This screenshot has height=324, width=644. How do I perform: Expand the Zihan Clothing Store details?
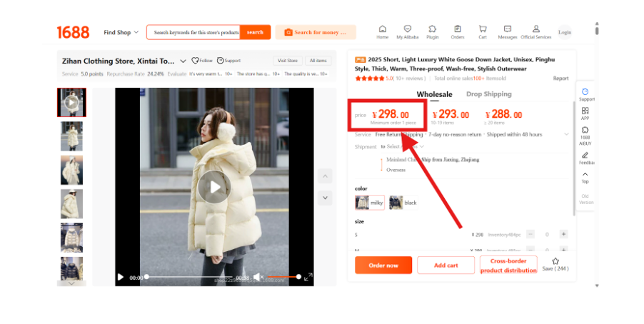[183, 61]
